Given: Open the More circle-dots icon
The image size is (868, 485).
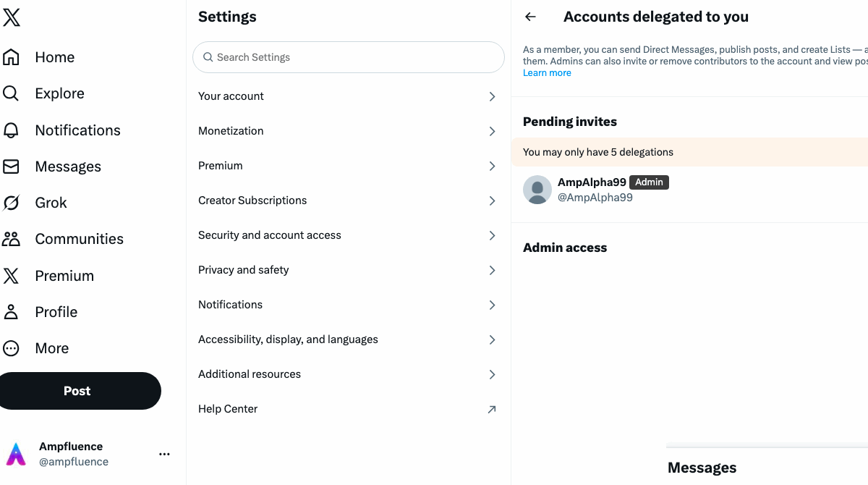Looking at the screenshot, I should [x=12, y=348].
